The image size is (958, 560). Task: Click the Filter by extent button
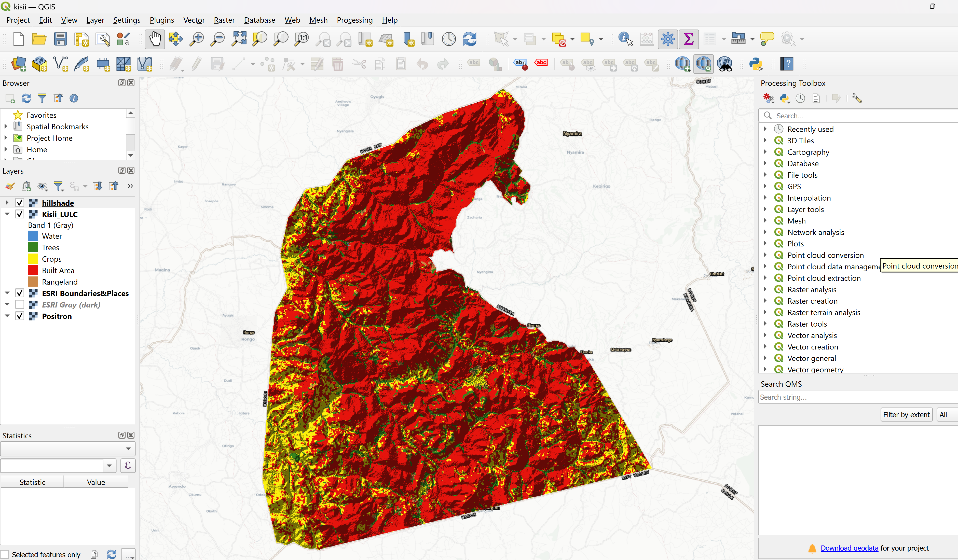coord(906,414)
